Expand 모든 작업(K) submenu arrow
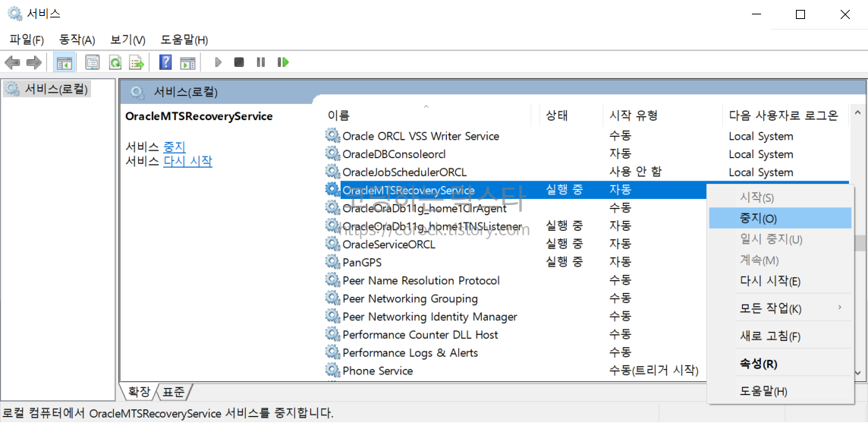Viewport: 868px width, 423px height. click(840, 308)
